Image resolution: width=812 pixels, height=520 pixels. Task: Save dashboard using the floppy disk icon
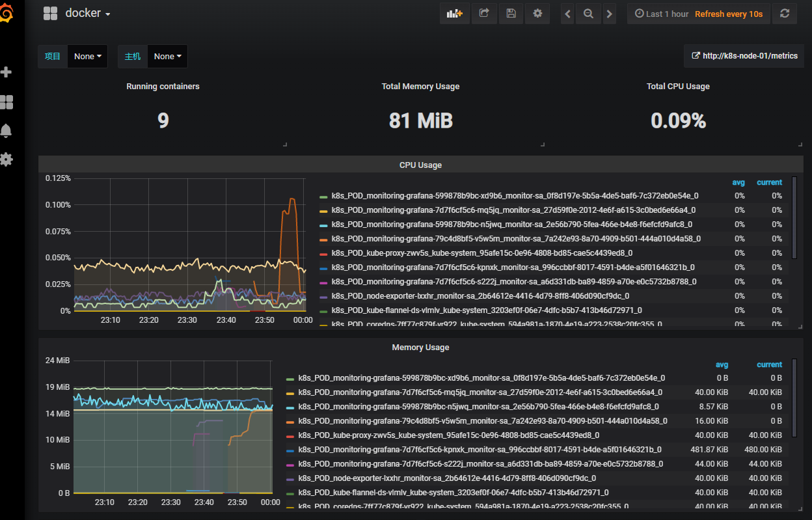coord(511,14)
